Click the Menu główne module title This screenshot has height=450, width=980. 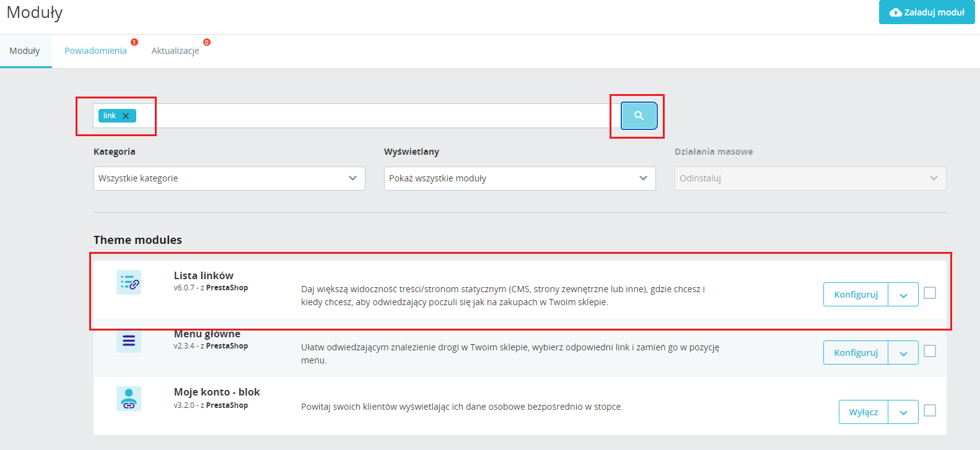click(x=207, y=334)
